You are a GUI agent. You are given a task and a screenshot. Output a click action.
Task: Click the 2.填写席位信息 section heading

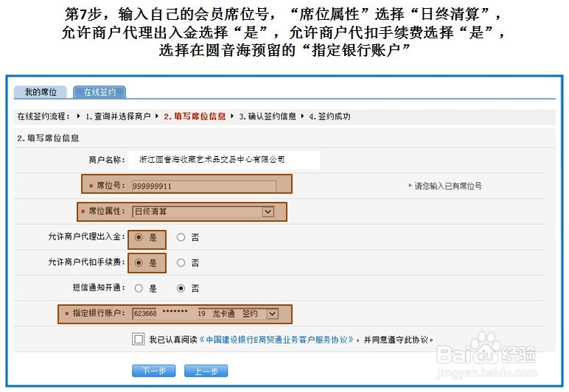48,139
